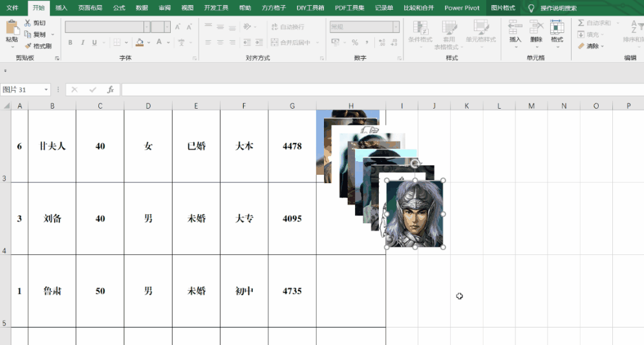
Task: Click the font color A icon
Action: [159, 42]
